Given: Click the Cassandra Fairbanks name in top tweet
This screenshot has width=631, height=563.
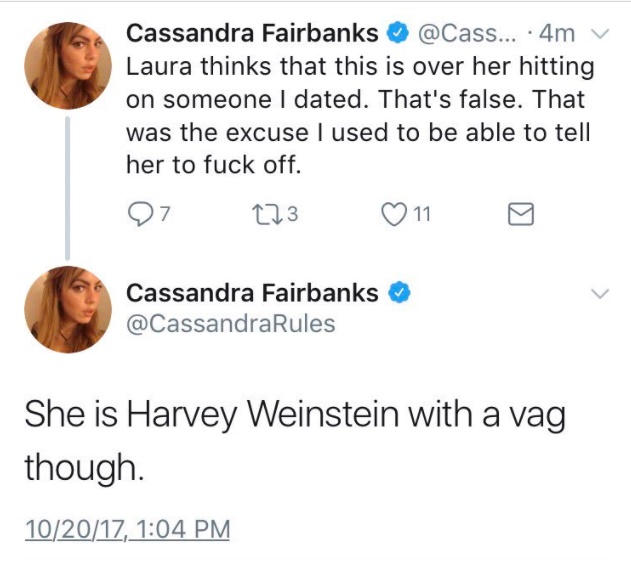Looking at the screenshot, I should (x=252, y=33).
